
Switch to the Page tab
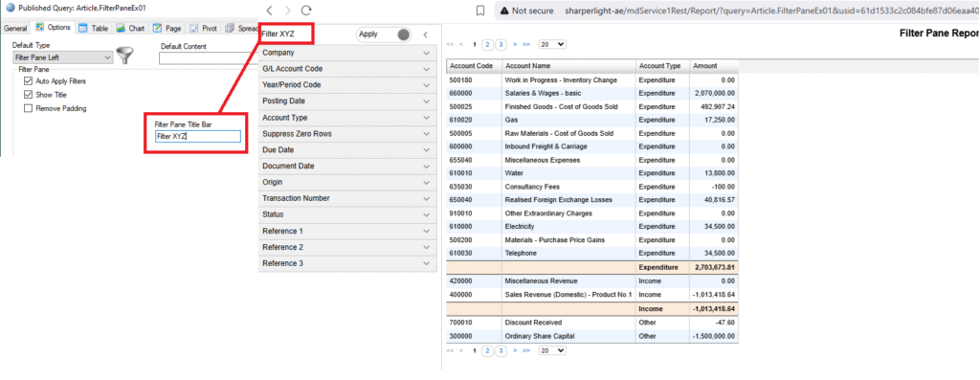coord(167,28)
